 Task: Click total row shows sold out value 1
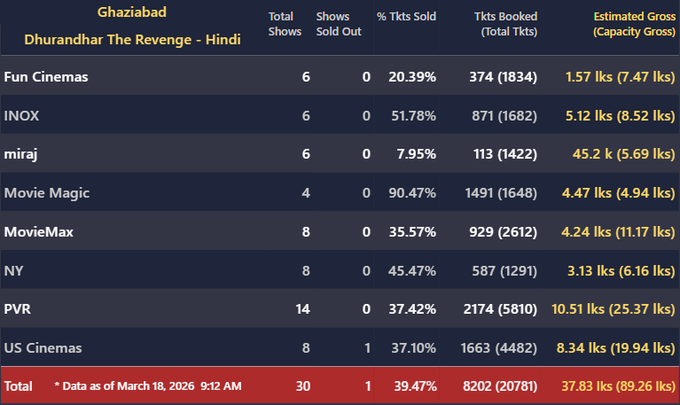click(x=368, y=386)
